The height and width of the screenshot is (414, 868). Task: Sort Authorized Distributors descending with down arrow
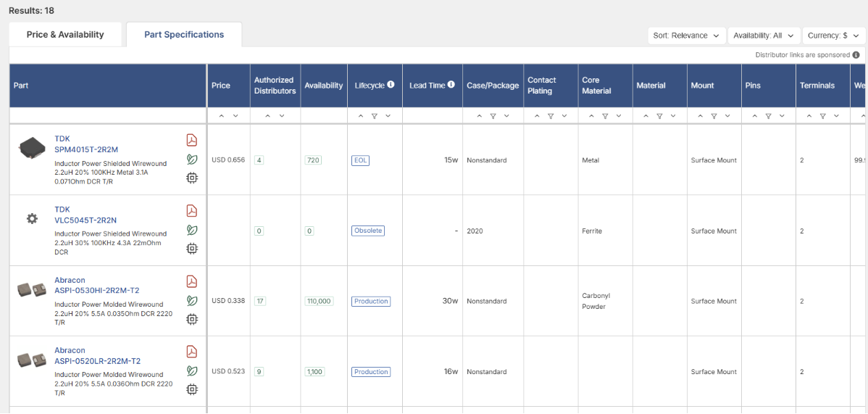(x=282, y=116)
